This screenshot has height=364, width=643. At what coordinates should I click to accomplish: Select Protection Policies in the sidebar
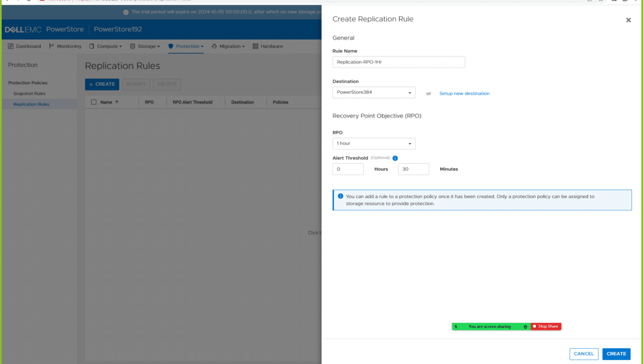click(x=28, y=83)
